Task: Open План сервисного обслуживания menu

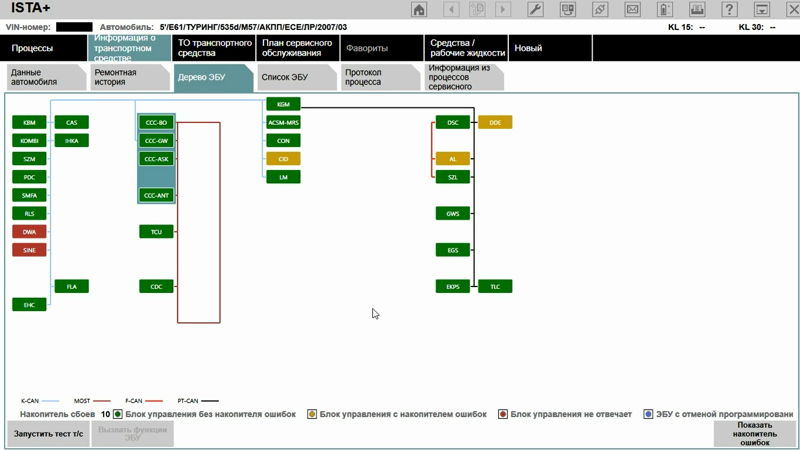Action: click(295, 48)
